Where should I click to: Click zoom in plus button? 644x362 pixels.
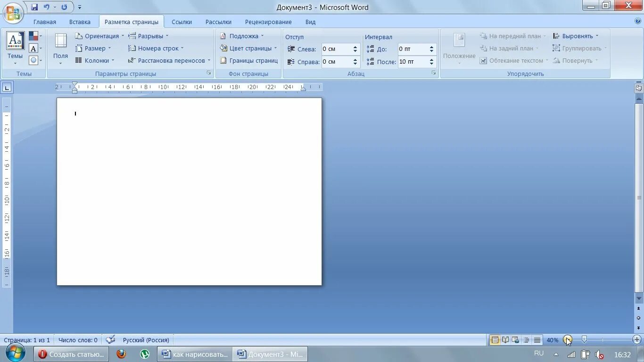[637, 339]
